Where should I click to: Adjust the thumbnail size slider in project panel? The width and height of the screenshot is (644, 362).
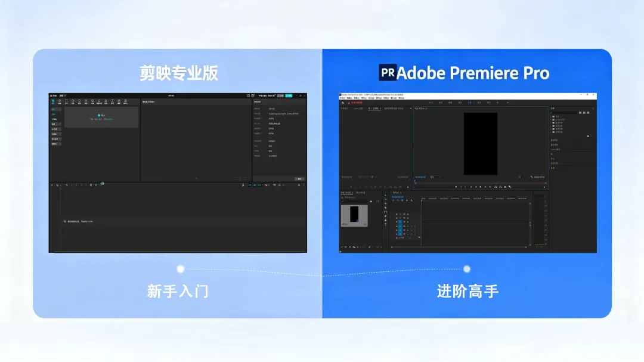coord(361,247)
